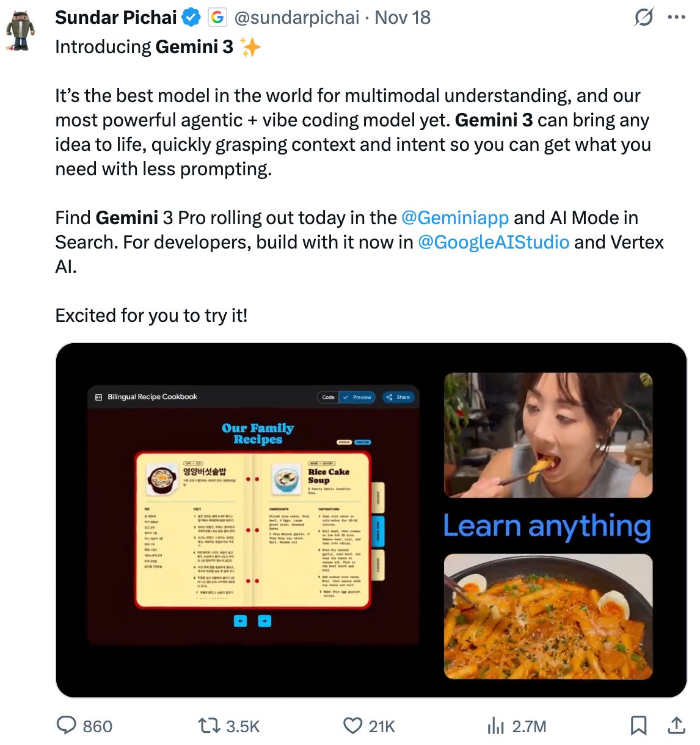Bookmark this post

(x=638, y=725)
